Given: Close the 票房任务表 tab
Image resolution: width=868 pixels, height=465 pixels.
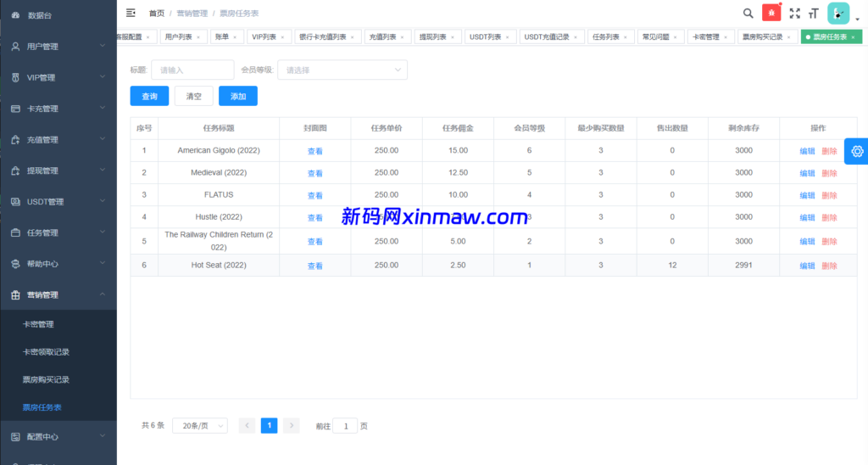Looking at the screenshot, I should (x=853, y=37).
